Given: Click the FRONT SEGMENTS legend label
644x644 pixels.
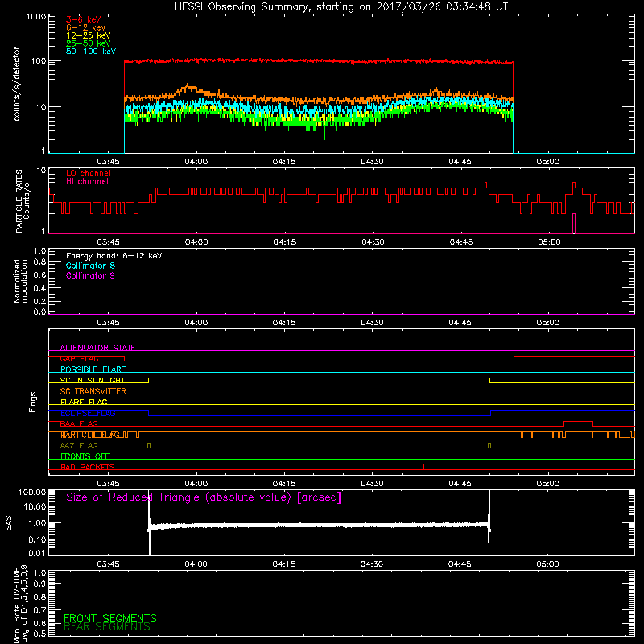Looking at the screenshot, I should (x=110, y=618).
